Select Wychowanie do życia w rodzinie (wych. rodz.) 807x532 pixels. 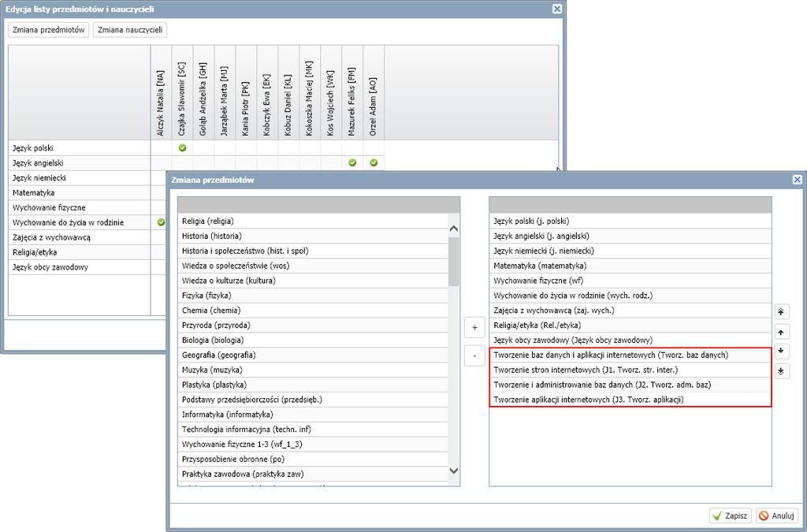click(630, 296)
